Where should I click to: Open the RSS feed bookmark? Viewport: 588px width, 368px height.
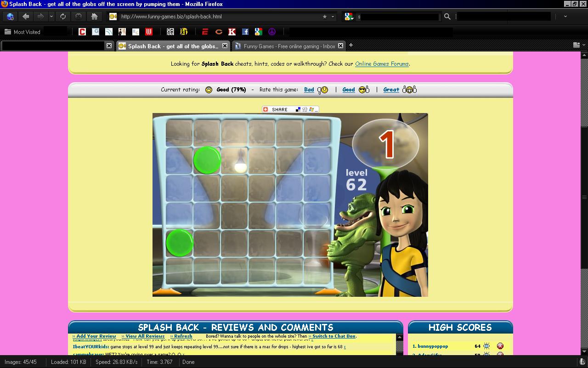pyautogui.click(x=109, y=32)
